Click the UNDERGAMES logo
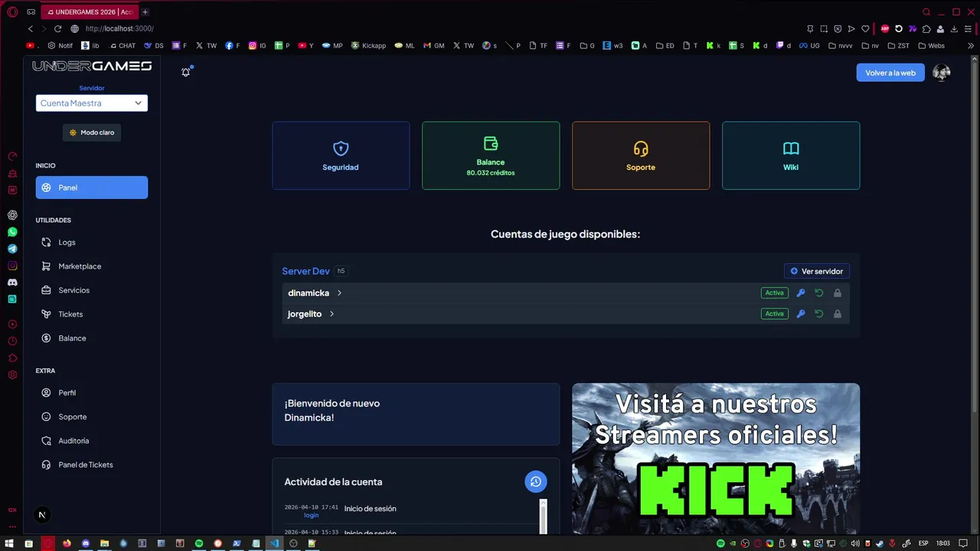 [x=92, y=66]
